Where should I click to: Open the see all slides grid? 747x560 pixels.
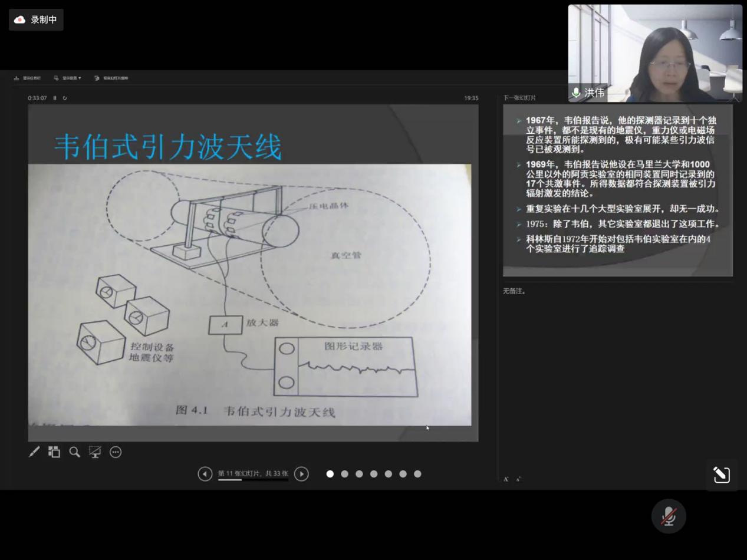[x=54, y=452]
